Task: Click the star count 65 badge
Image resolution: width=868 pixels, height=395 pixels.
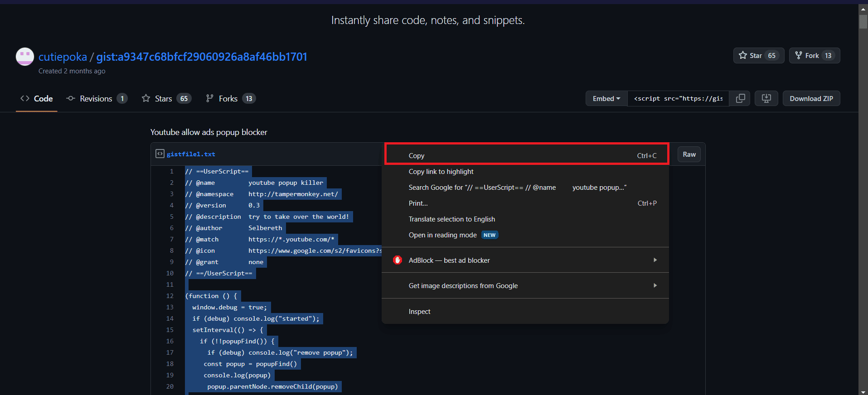Action: [771, 55]
